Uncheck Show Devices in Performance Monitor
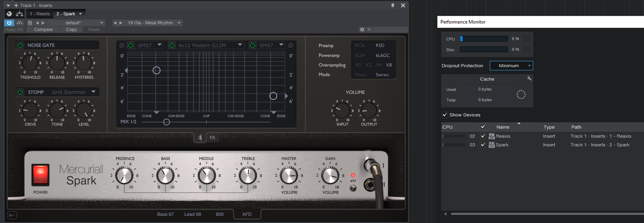Viewport: 644px width, 223px height. [445, 115]
